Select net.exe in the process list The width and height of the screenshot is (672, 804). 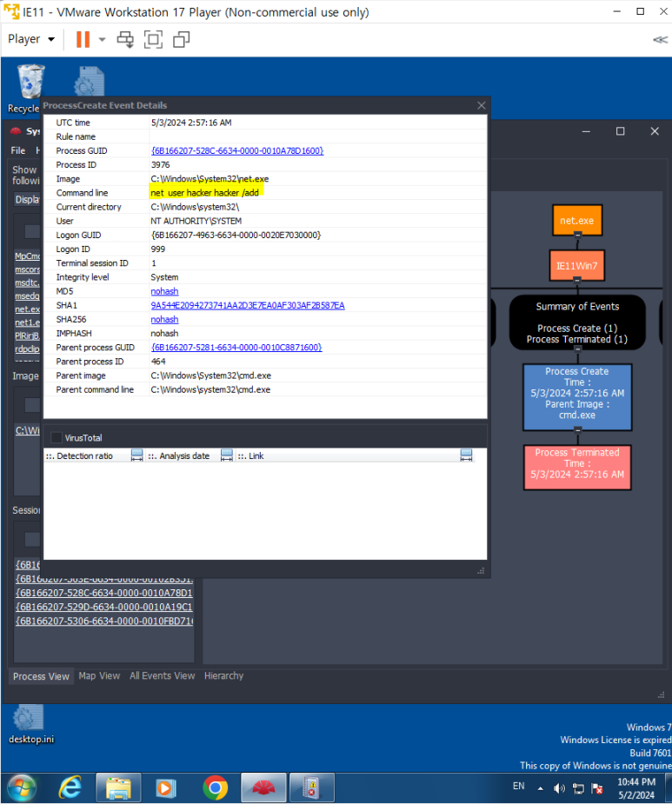[27, 309]
